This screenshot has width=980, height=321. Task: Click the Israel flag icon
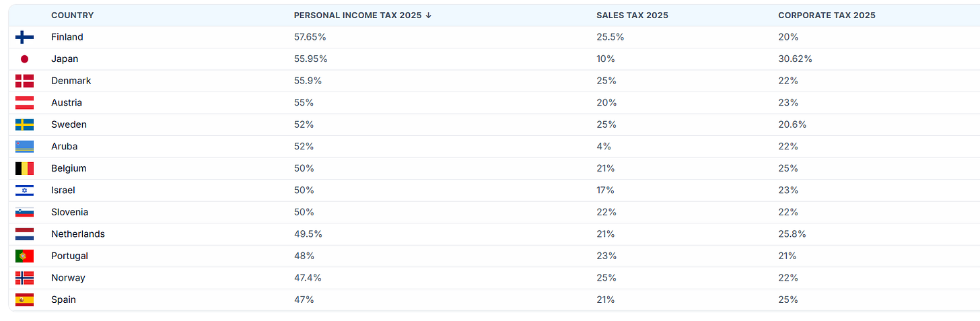click(x=24, y=190)
